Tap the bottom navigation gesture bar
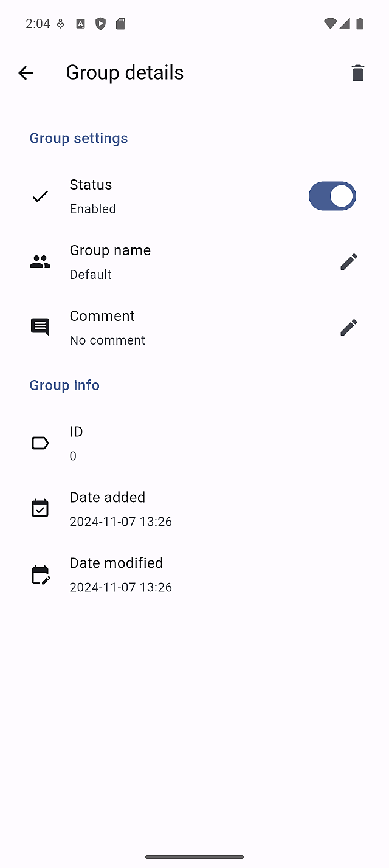Viewport: 389px width, 868px height. coord(194,857)
